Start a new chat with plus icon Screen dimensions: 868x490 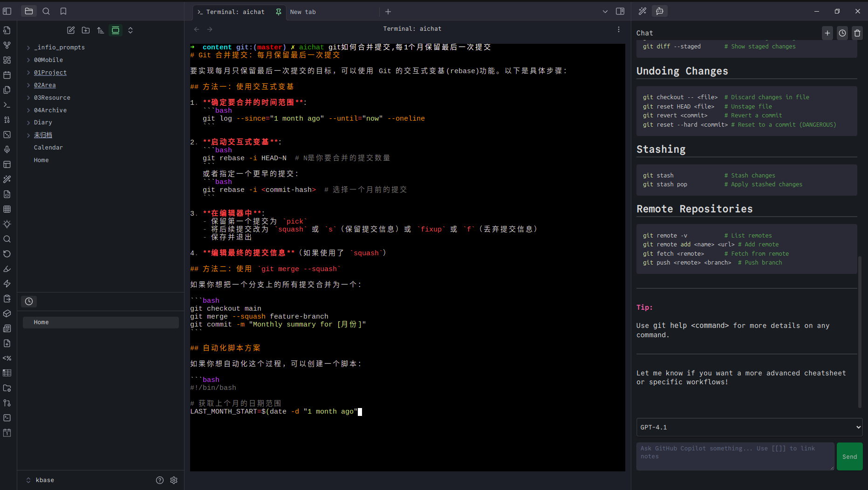pos(827,33)
